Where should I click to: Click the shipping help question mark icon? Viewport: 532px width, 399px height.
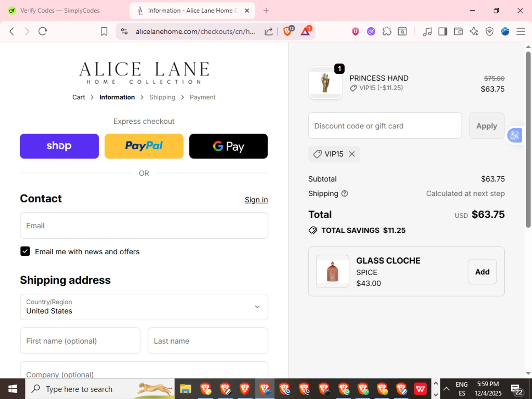(x=344, y=194)
